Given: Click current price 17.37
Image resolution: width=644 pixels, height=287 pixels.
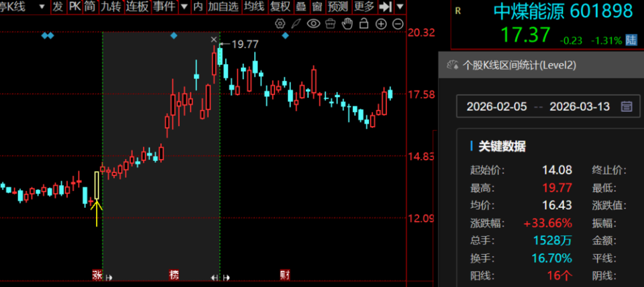Looking at the screenshot, I should tap(525, 35).
